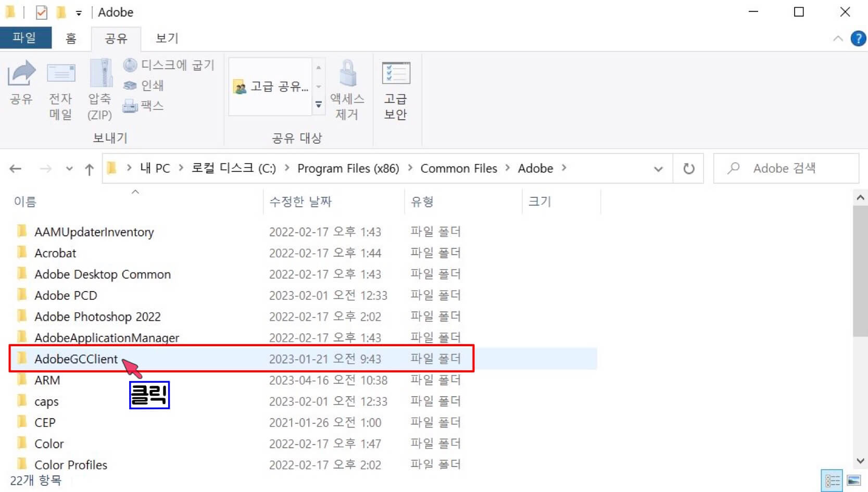Go forward with the right arrow

(x=46, y=169)
